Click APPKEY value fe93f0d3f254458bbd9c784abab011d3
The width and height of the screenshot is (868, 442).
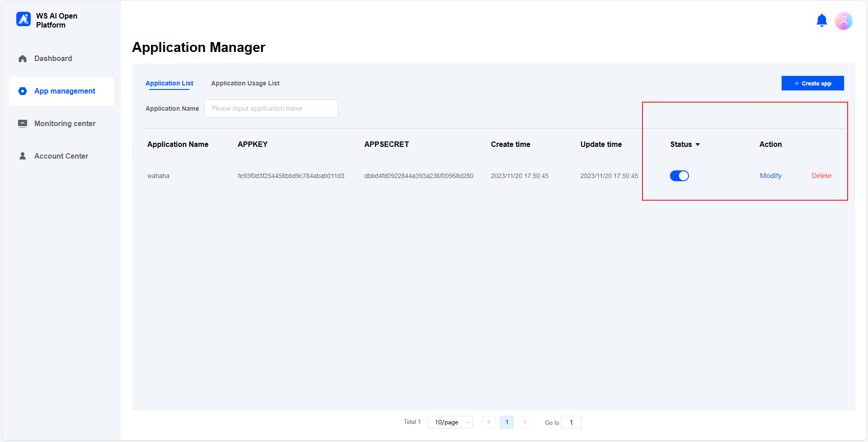point(291,176)
